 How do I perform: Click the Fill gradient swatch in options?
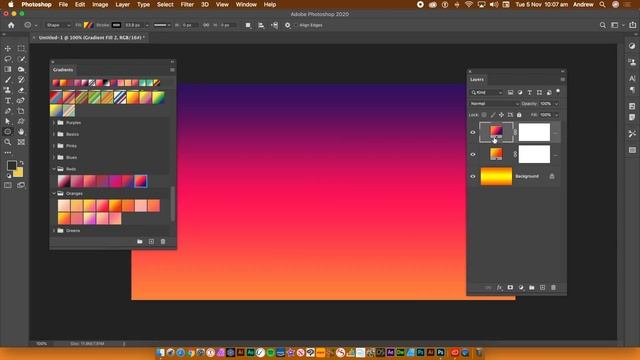pyautogui.click(x=88, y=25)
